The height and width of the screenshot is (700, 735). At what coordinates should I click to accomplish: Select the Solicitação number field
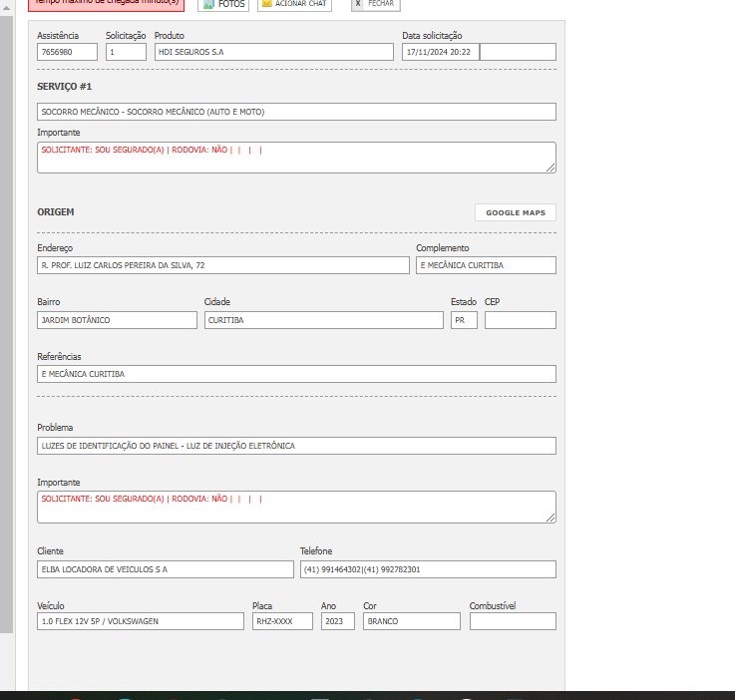point(126,52)
